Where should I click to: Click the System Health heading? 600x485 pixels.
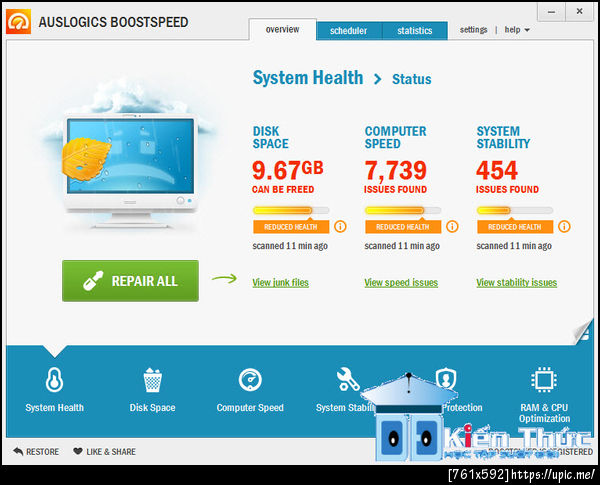[x=308, y=78]
